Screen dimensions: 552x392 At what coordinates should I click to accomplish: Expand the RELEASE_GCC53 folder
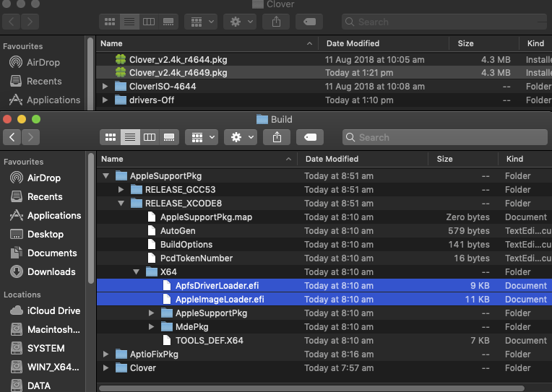point(121,189)
